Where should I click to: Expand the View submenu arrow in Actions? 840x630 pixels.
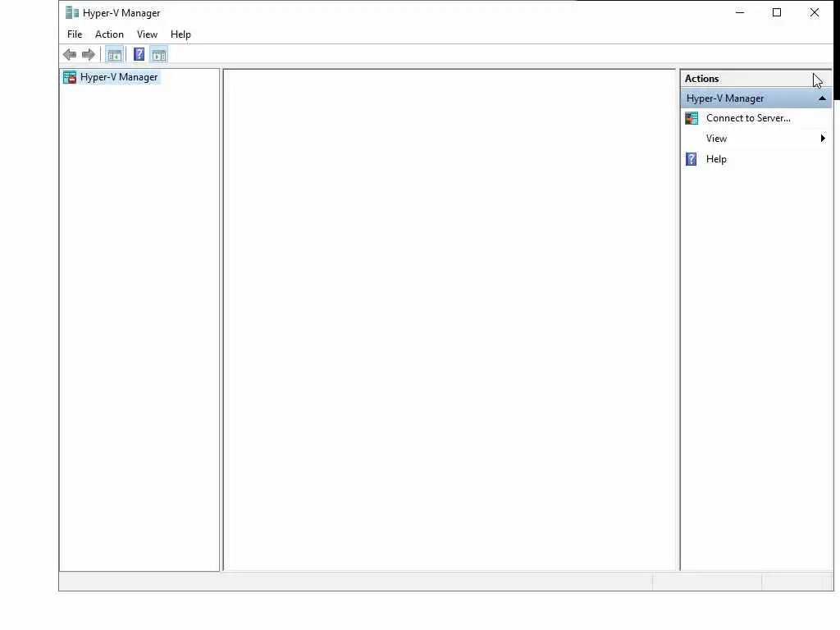tap(823, 138)
